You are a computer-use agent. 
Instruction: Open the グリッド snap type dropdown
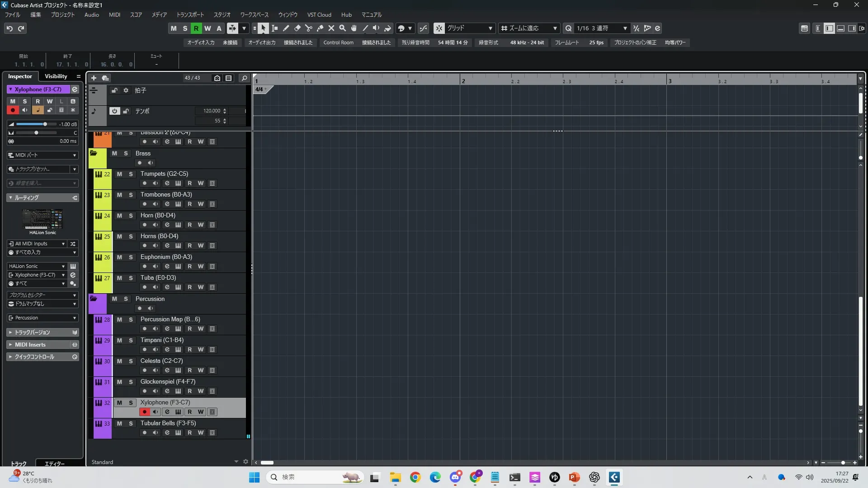pos(490,28)
